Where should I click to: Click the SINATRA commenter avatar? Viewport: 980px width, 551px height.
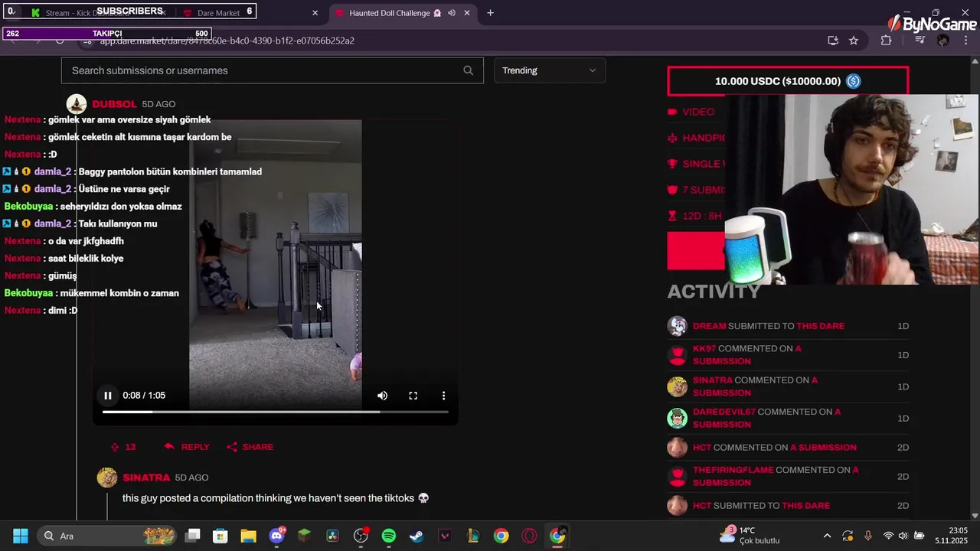click(107, 478)
